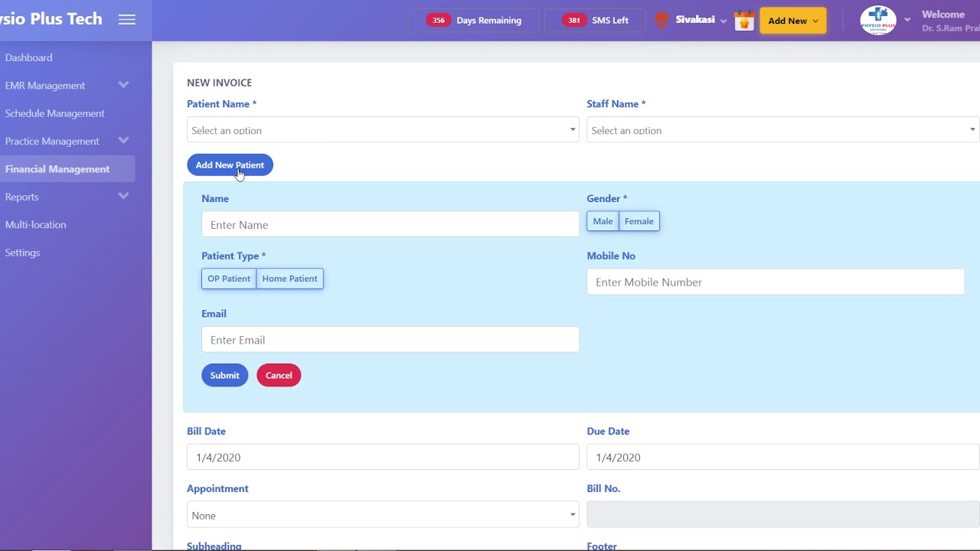Open Schedule Management in sidebar

tap(55, 113)
